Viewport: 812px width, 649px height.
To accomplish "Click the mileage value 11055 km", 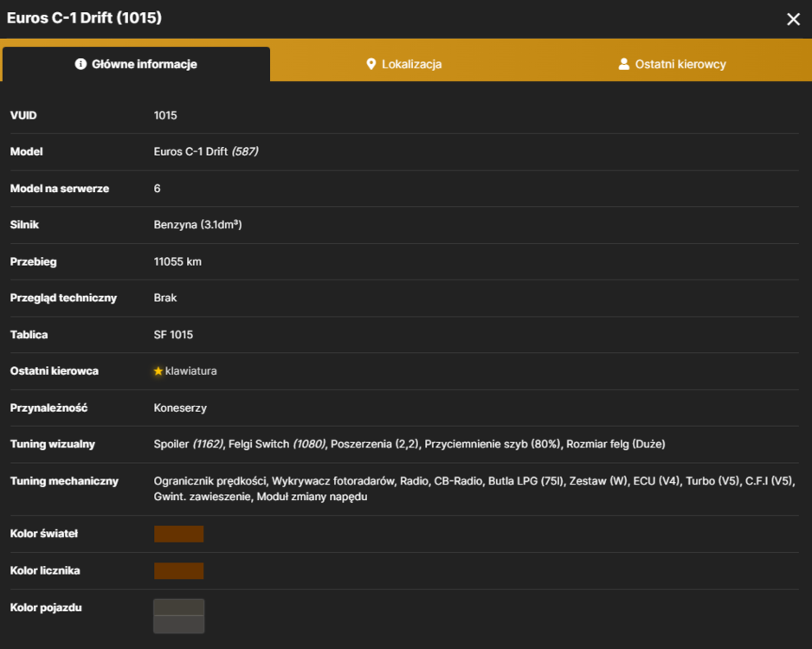I will coord(177,261).
